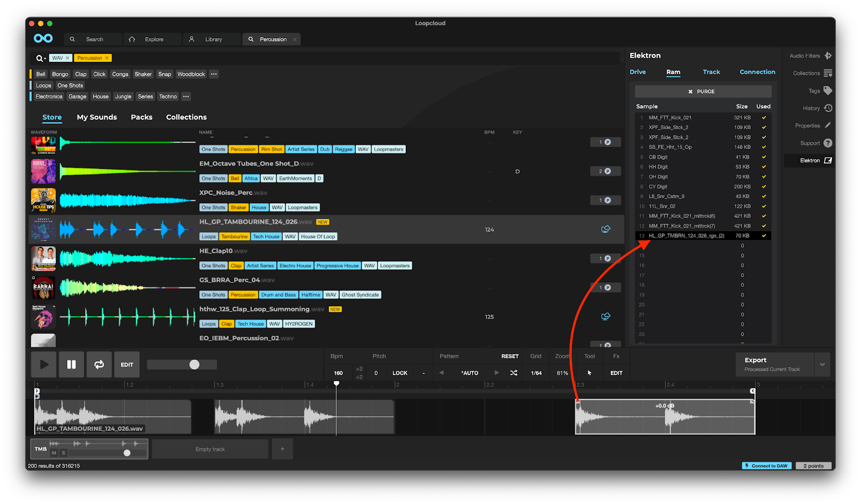
Task: Buy HE_Clap10 for 1 point
Action: [x=605, y=258]
